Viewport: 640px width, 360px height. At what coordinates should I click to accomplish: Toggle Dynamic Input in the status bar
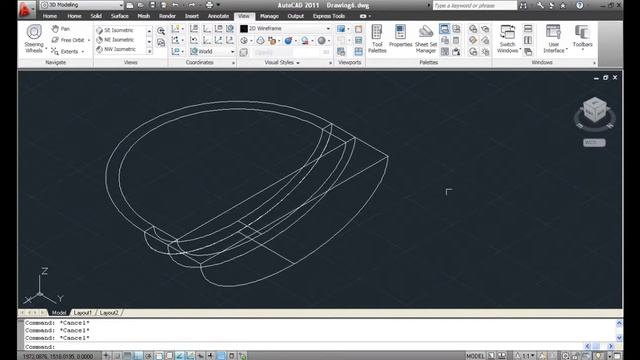[200, 356]
